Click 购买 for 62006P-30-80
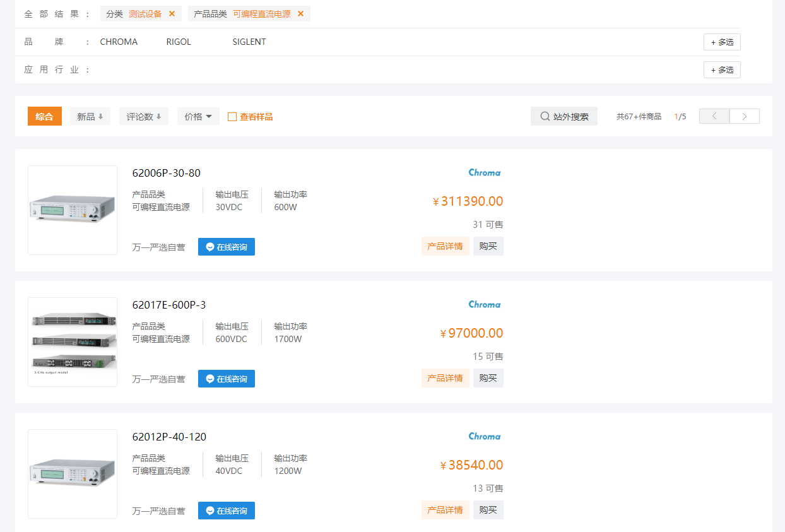The image size is (785, 532). [488, 246]
